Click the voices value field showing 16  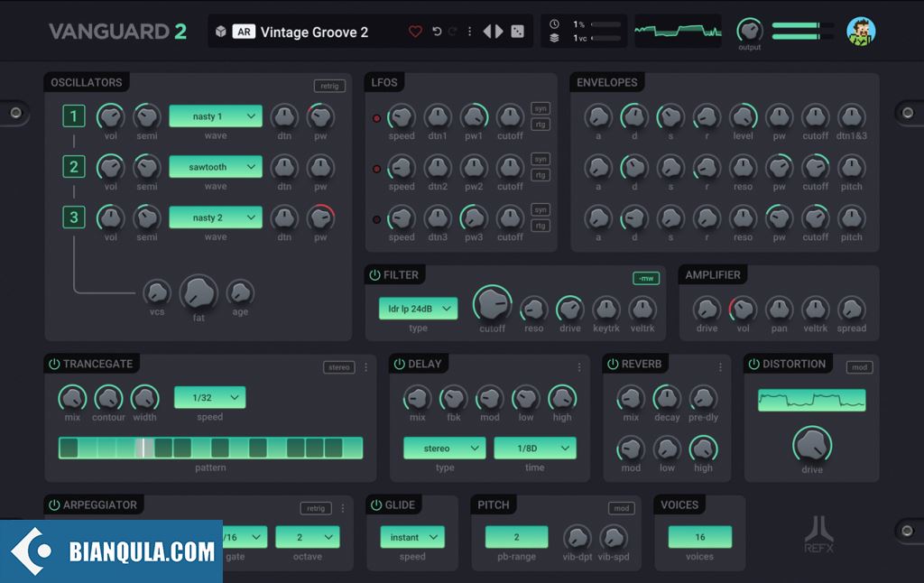(700, 537)
